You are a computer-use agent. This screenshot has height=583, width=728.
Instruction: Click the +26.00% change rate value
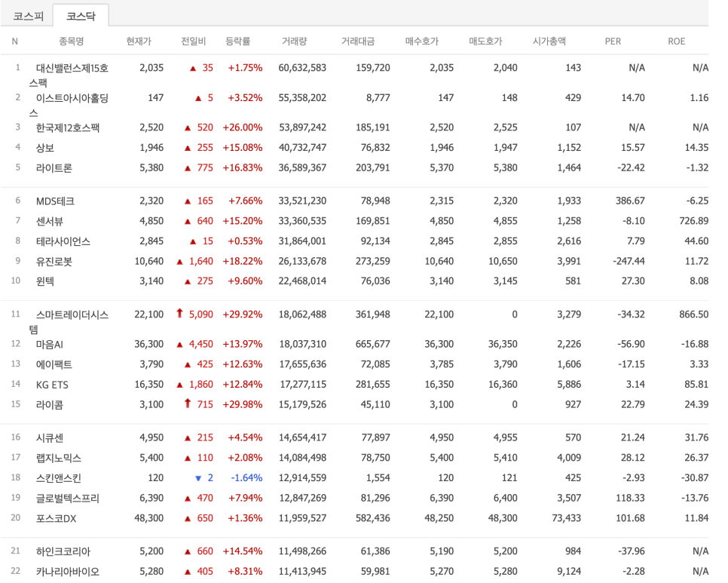tap(243, 127)
